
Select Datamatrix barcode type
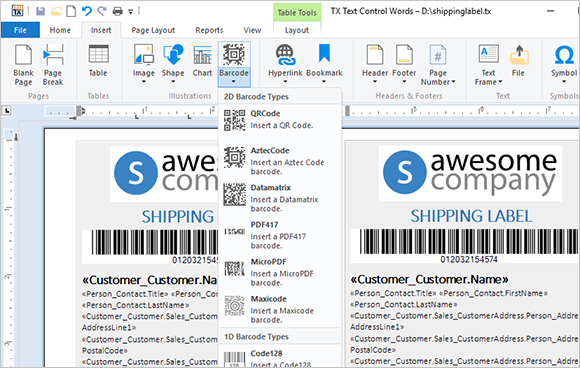[x=280, y=198]
